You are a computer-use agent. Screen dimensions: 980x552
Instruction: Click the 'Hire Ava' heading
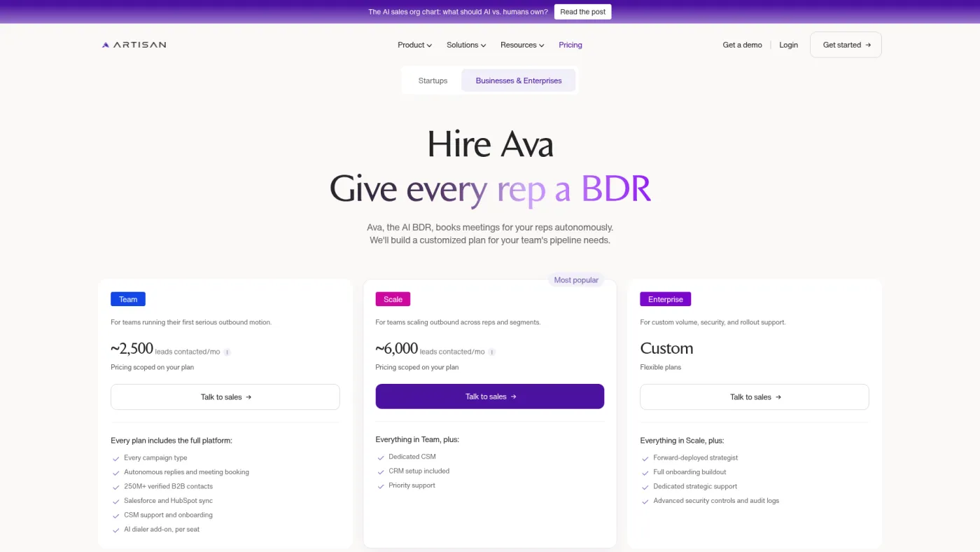pos(490,144)
